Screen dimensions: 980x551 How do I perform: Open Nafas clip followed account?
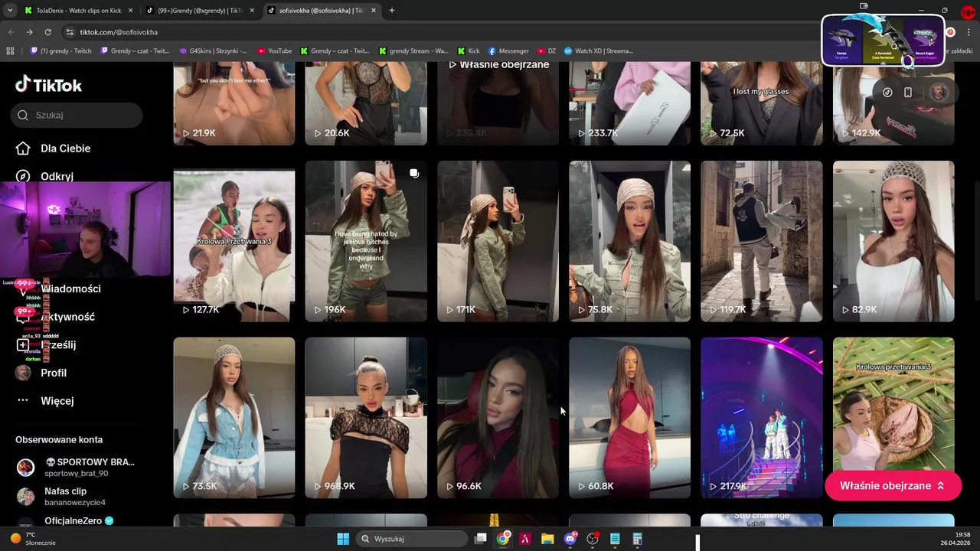pos(77,496)
